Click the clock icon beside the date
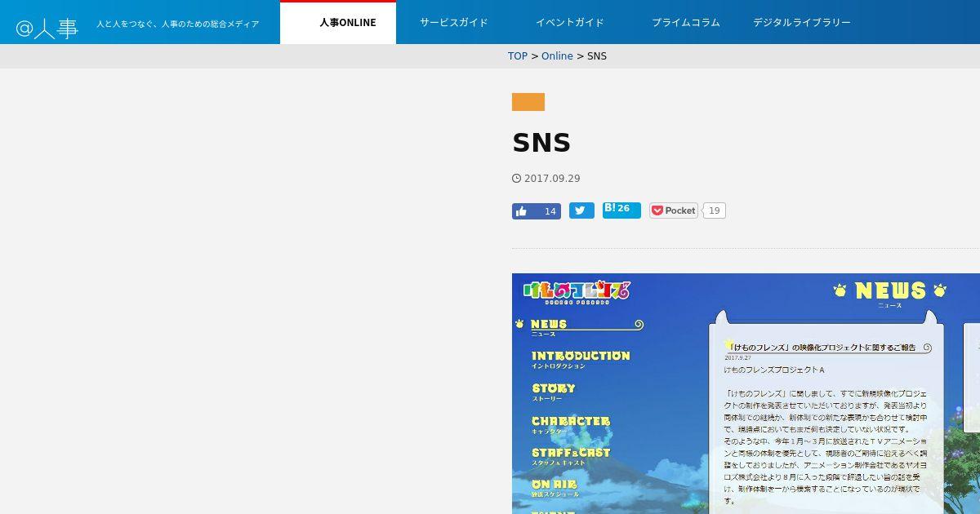 (x=516, y=179)
